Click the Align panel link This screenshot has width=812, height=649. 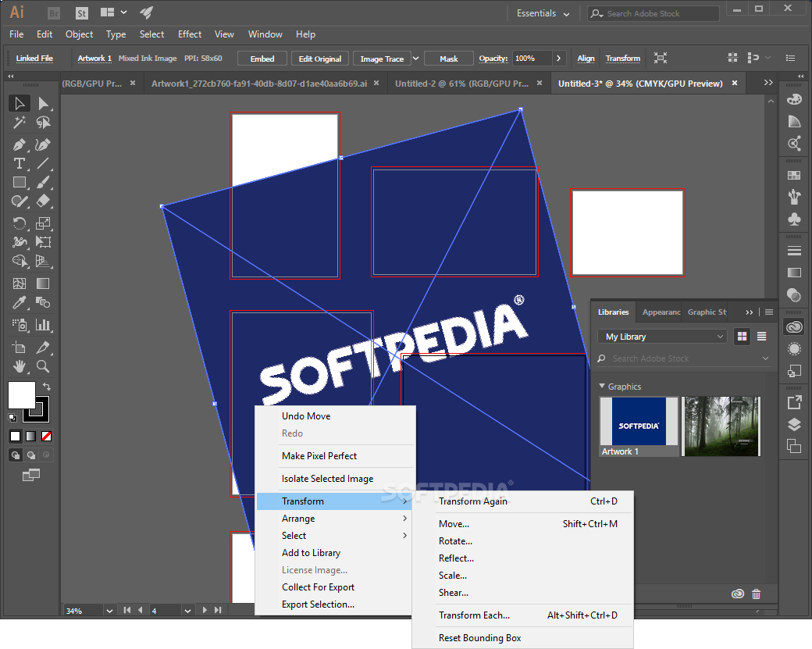point(586,59)
